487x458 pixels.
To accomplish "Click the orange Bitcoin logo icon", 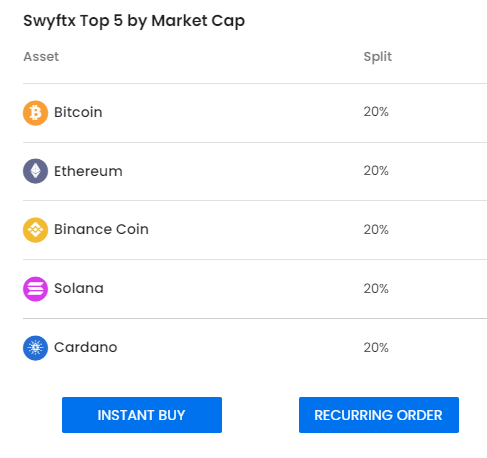I will point(35,113).
